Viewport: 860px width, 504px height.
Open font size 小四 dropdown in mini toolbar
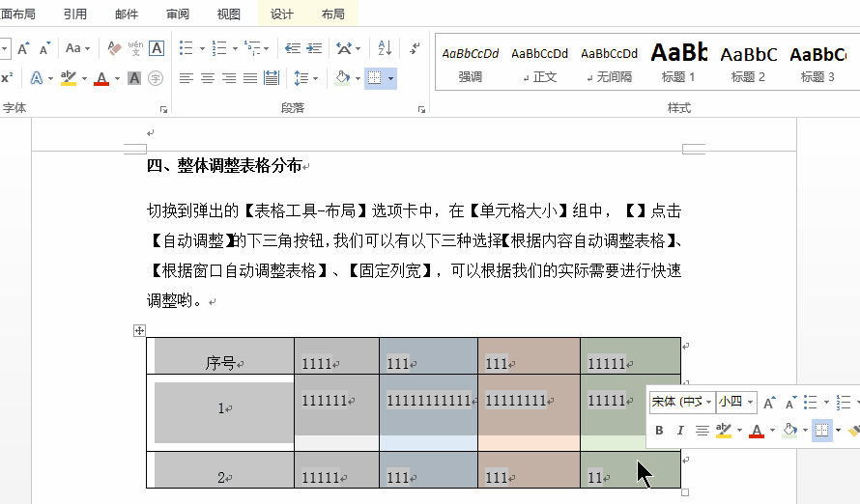tap(751, 402)
